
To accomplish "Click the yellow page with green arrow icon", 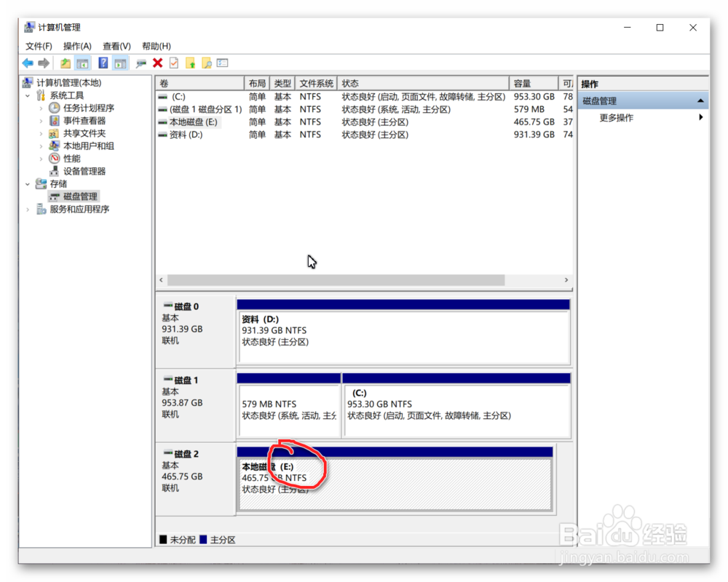I will tap(190, 63).
